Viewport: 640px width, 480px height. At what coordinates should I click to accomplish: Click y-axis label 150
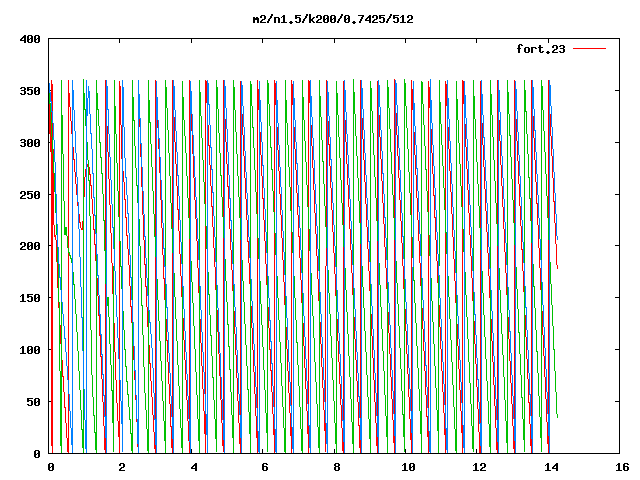[x=30, y=298]
